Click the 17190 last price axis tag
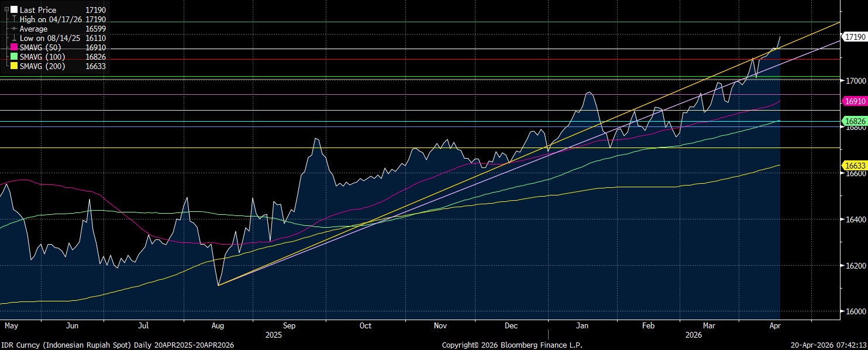868x350 pixels. pos(855,36)
